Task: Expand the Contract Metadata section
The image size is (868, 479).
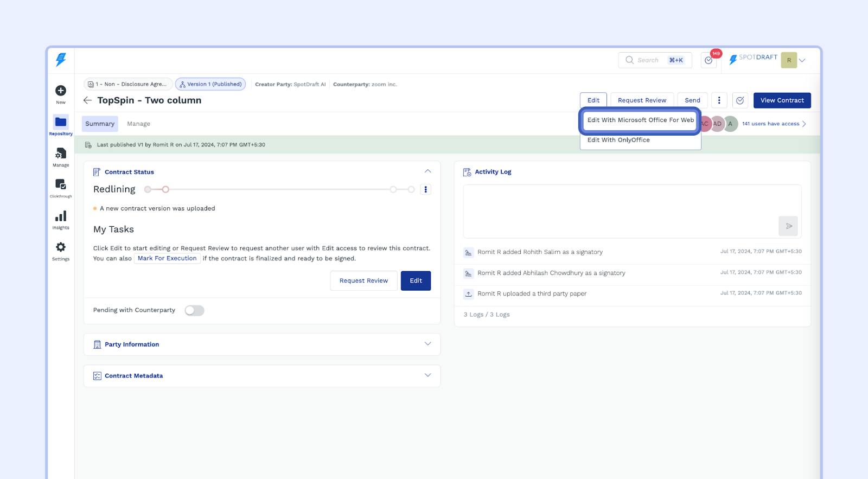Action: [x=427, y=375]
